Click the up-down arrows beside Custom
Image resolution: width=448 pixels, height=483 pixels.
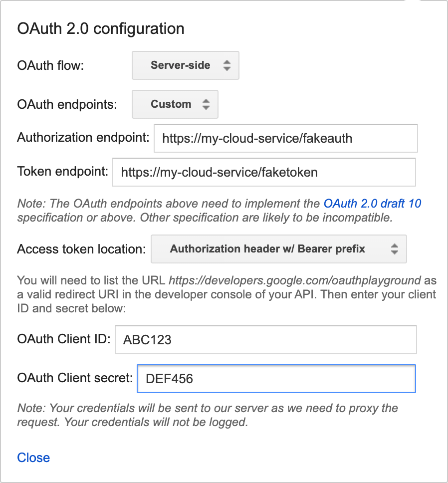[206, 104]
